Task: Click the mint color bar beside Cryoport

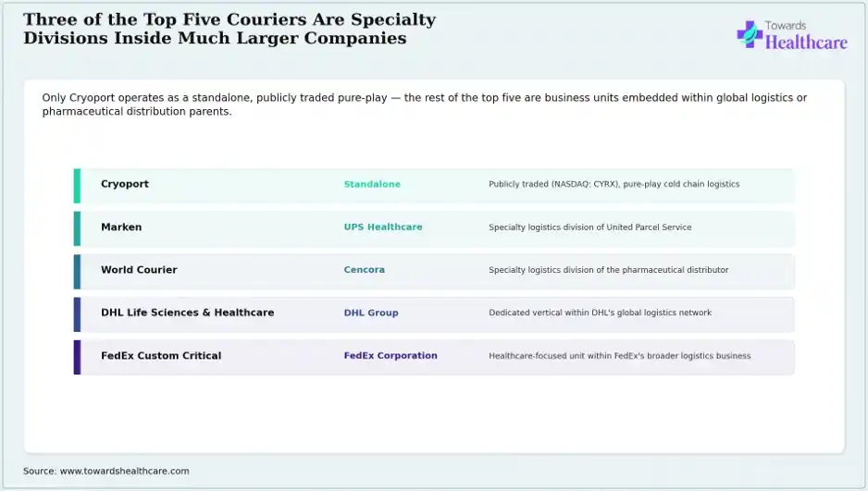Action: click(x=77, y=186)
